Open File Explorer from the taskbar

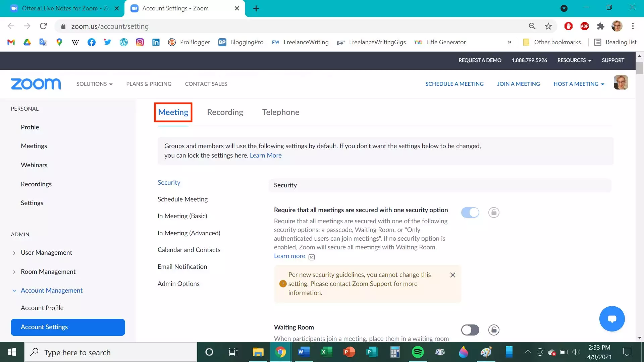coord(258,352)
